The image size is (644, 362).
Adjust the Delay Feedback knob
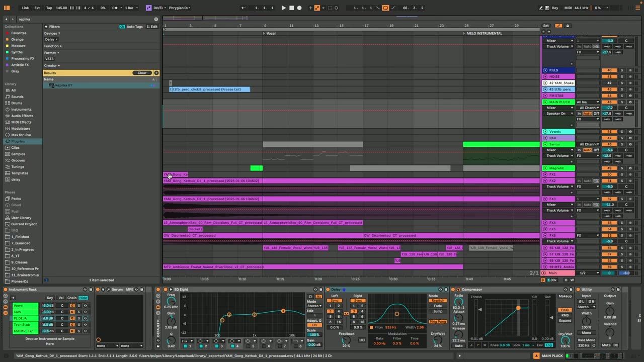click(346, 340)
